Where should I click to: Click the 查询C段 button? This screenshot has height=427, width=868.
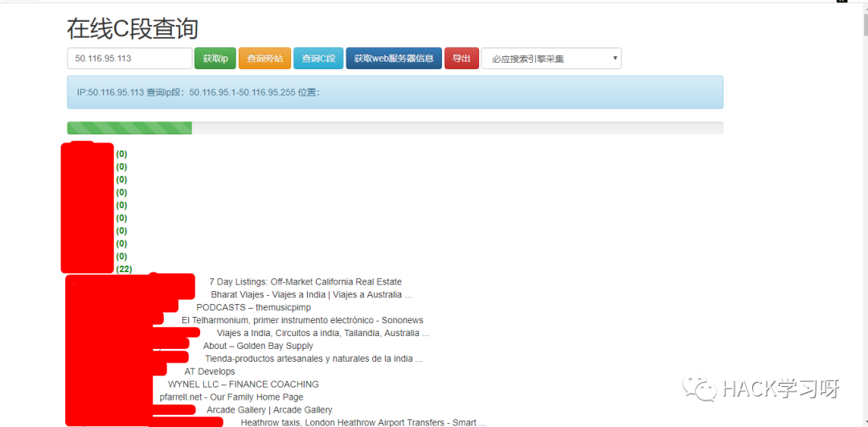[x=318, y=59]
